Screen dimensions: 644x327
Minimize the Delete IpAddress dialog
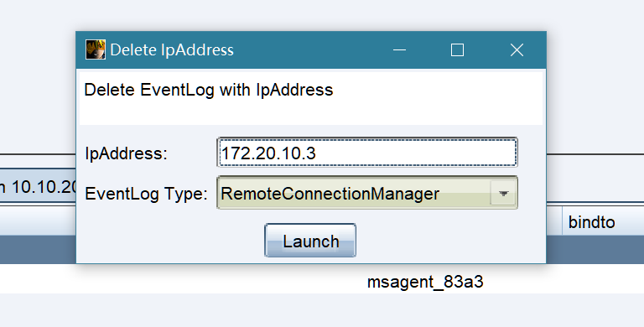point(399,50)
